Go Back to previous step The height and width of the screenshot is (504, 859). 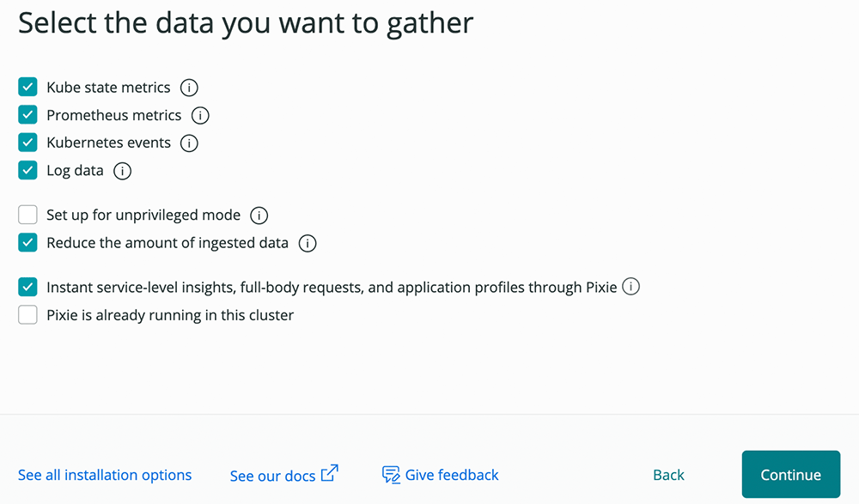[x=668, y=475]
